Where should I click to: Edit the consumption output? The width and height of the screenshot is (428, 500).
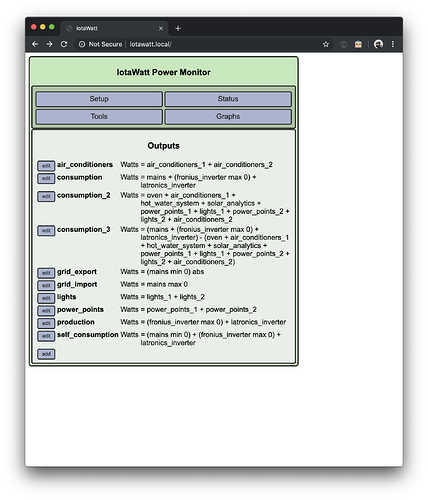coord(46,178)
